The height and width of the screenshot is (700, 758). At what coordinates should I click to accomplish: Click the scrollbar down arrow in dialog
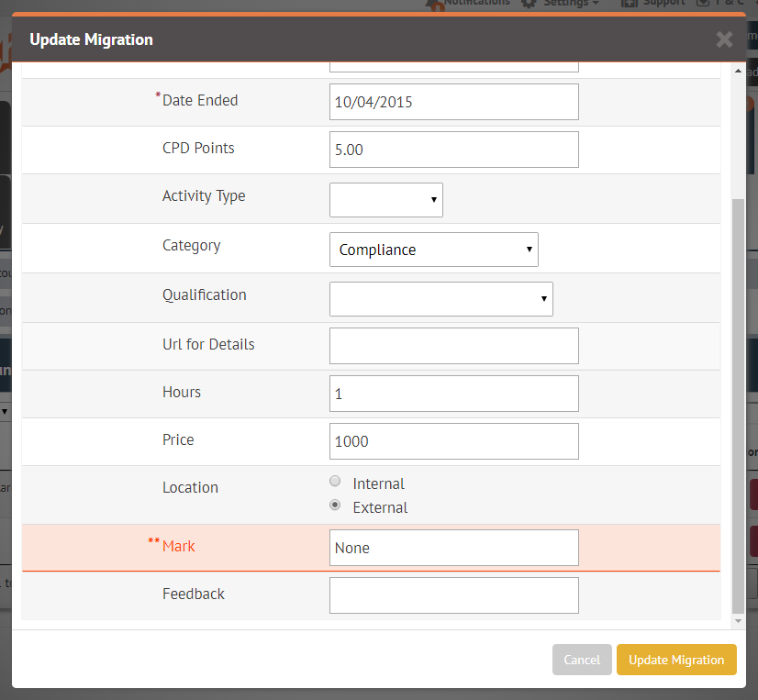(x=738, y=621)
